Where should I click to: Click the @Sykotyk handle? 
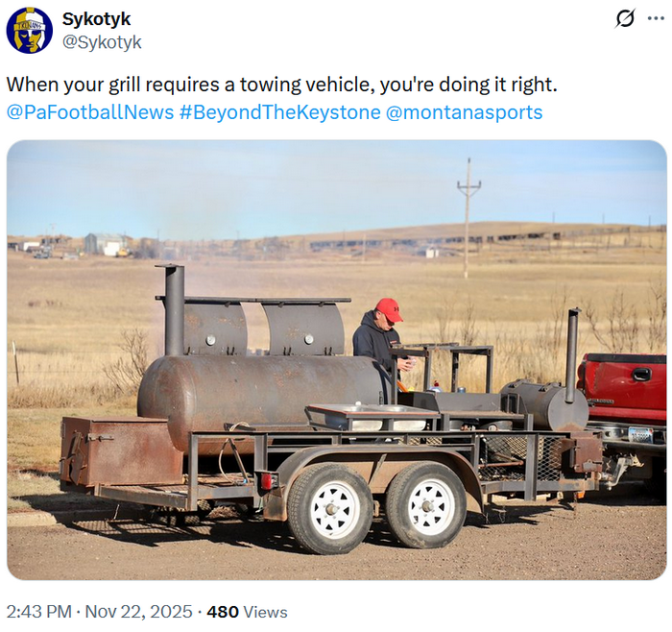click(x=102, y=42)
